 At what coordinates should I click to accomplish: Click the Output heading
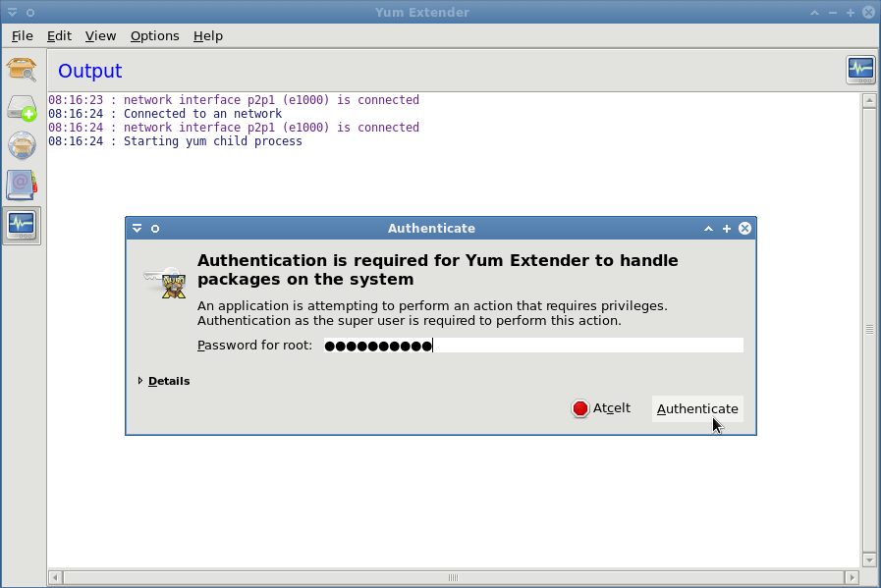tap(90, 71)
